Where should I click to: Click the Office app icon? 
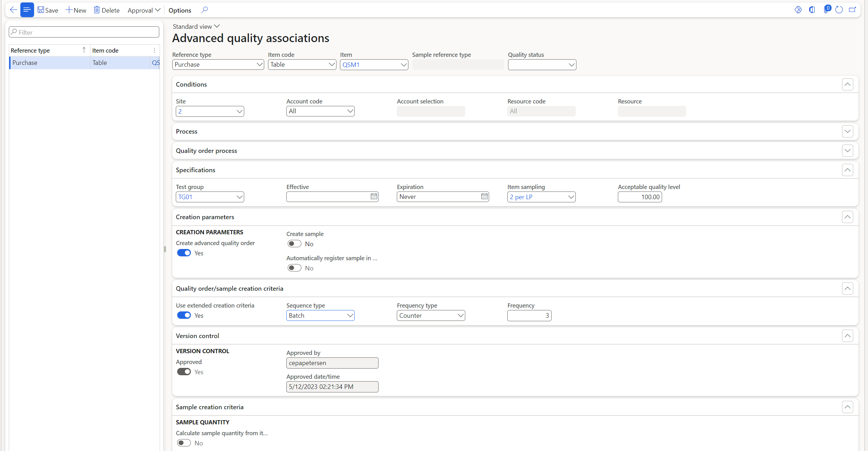click(812, 10)
